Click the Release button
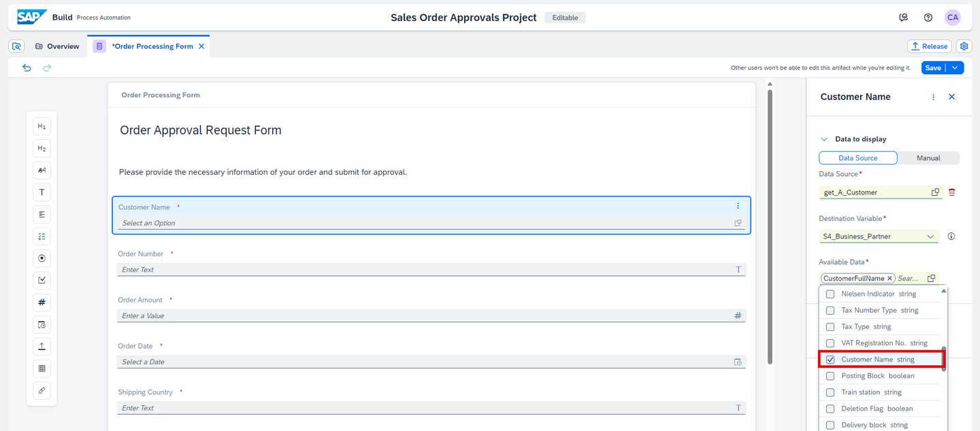Image resolution: width=980 pixels, height=431 pixels. coord(929,46)
